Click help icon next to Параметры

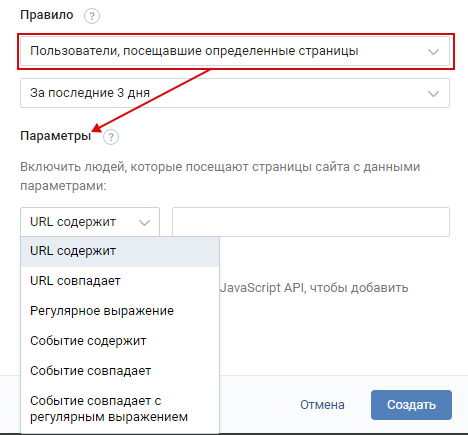[111, 137]
